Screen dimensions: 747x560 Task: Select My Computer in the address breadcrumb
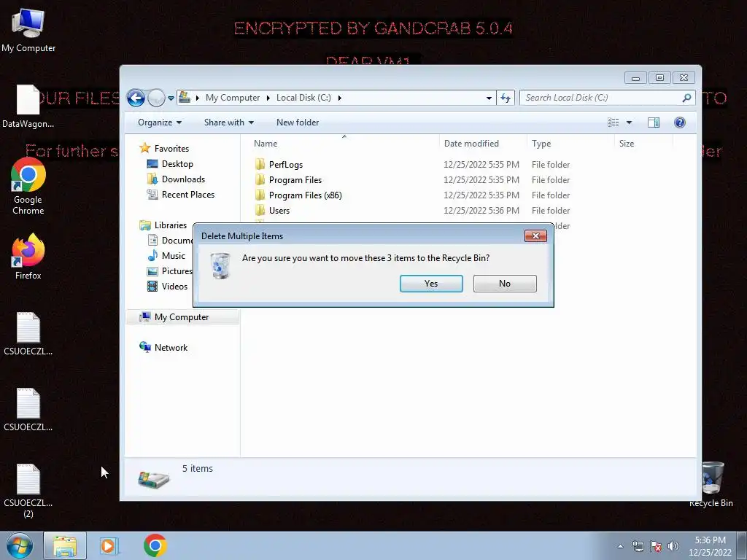click(233, 98)
